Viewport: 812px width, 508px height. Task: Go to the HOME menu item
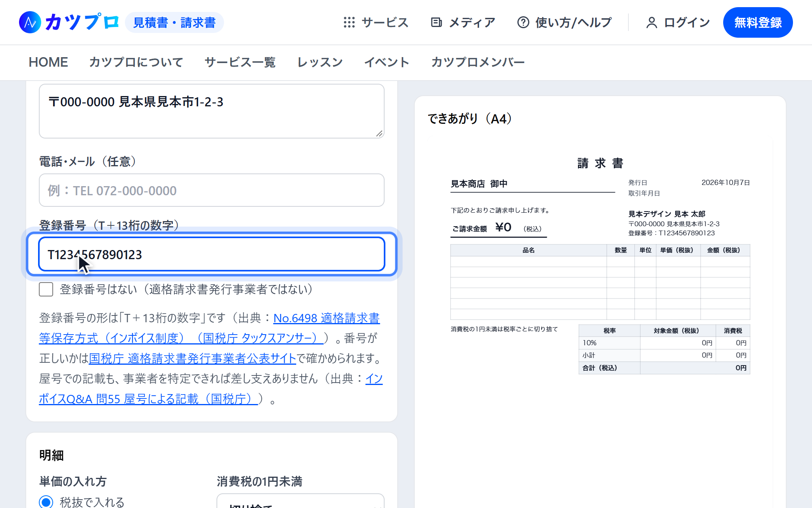(x=48, y=62)
